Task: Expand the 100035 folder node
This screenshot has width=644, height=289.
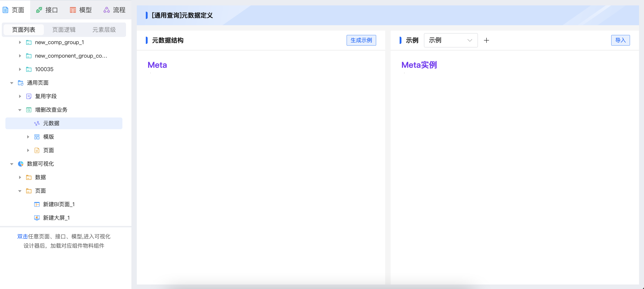Action: [x=20, y=70]
